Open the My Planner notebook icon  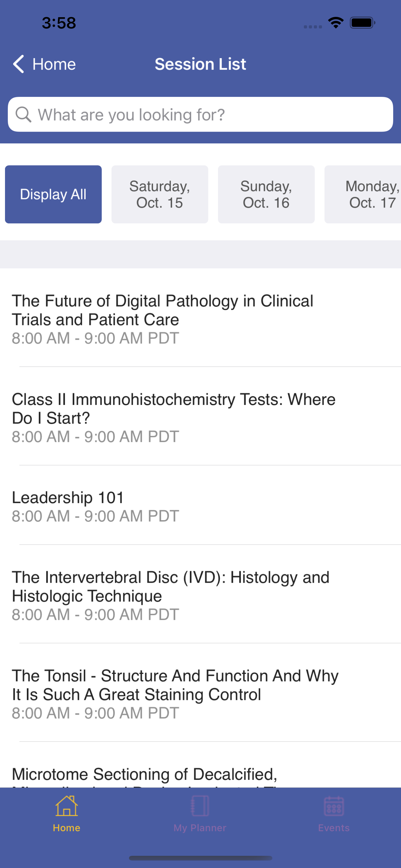pyautogui.click(x=200, y=806)
